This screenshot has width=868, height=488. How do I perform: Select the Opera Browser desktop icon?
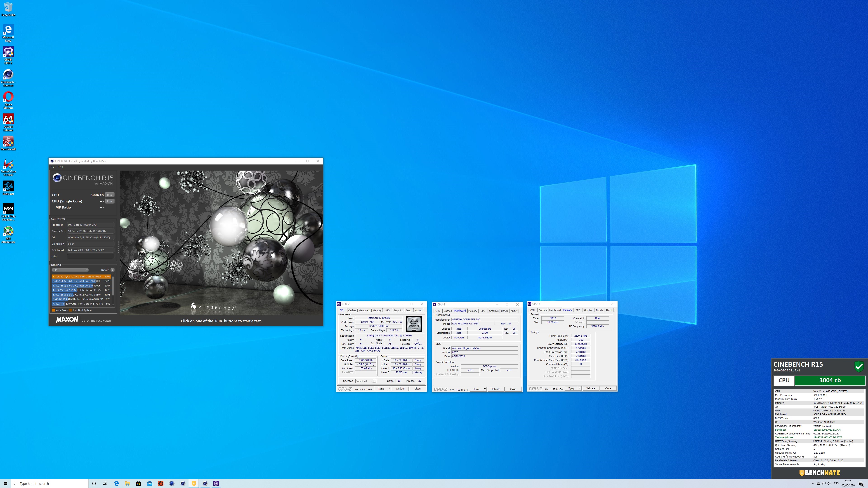click(8, 100)
